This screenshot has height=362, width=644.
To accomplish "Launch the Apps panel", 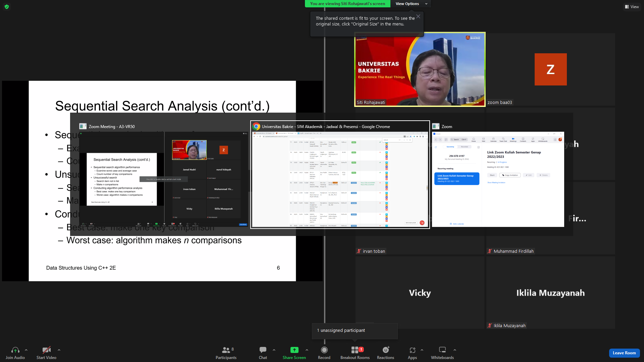I will (x=412, y=353).
